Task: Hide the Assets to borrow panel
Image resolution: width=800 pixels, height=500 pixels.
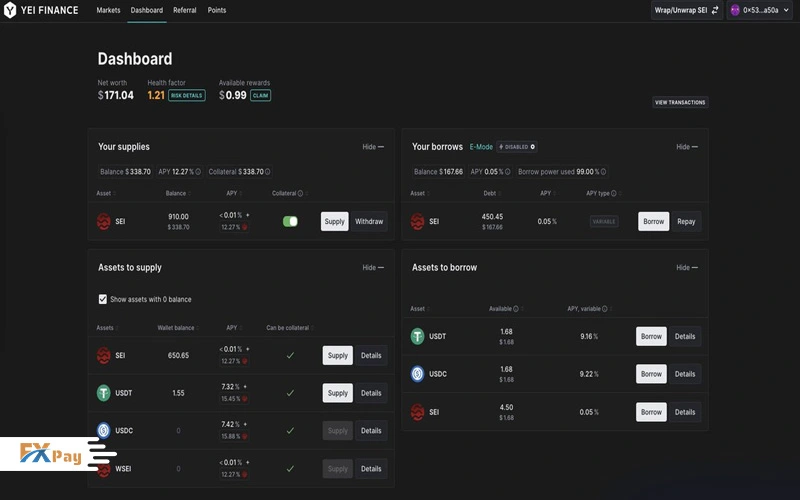Action: pos(687,268)
